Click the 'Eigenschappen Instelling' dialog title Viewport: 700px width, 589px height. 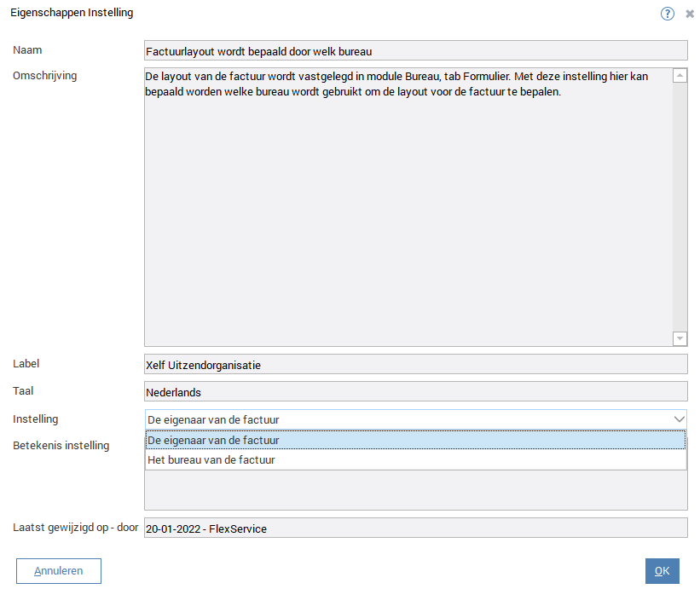click(x=72, y=14)
